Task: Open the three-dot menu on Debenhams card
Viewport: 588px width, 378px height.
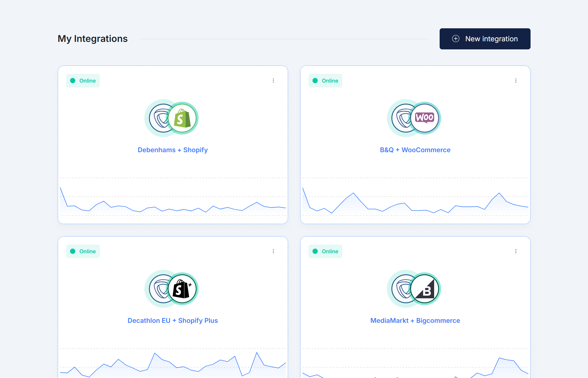Action: pos(273,81)
